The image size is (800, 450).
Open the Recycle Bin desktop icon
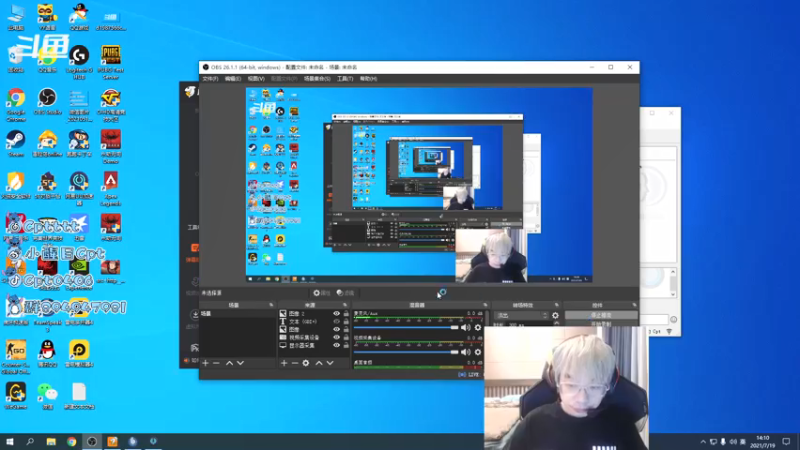click(x=16, y=59)
